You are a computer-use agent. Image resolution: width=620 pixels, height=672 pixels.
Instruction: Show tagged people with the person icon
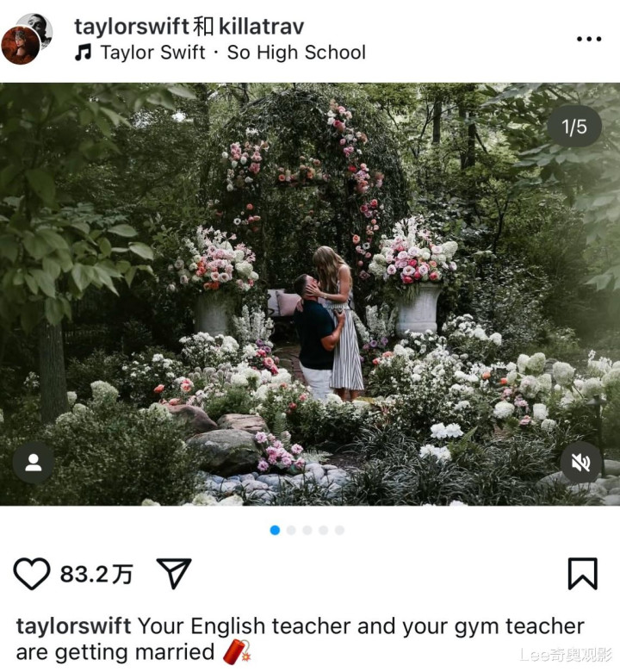[x=34, y=463]
